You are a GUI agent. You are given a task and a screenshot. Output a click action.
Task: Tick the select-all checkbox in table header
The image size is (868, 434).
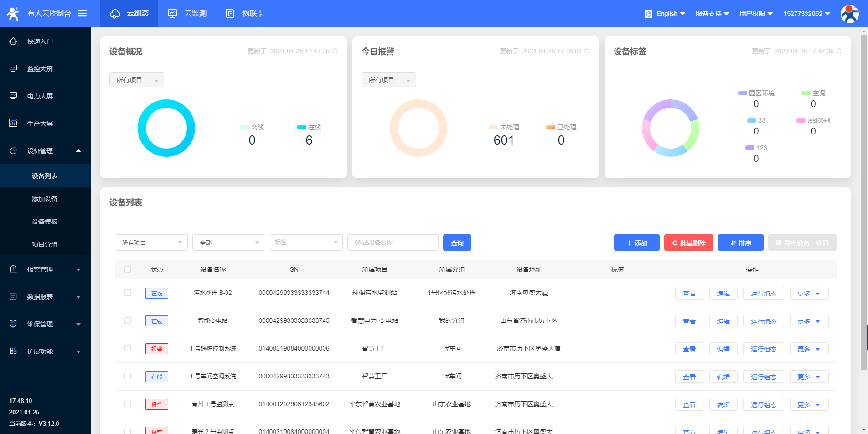(128, 269)
